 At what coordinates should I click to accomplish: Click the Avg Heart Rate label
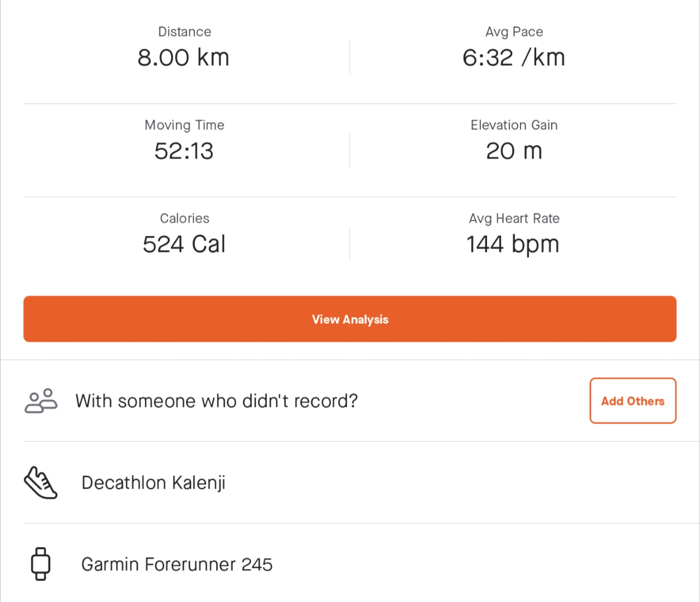coord(514,219)
